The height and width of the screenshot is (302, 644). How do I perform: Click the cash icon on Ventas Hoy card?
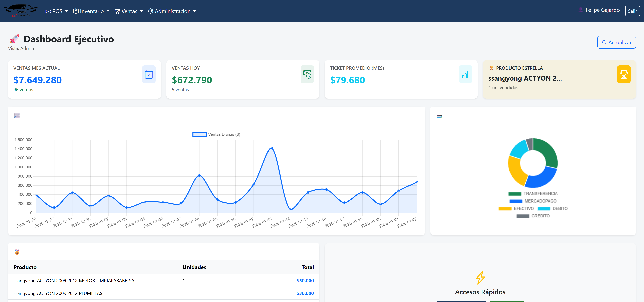click(307, 74)
